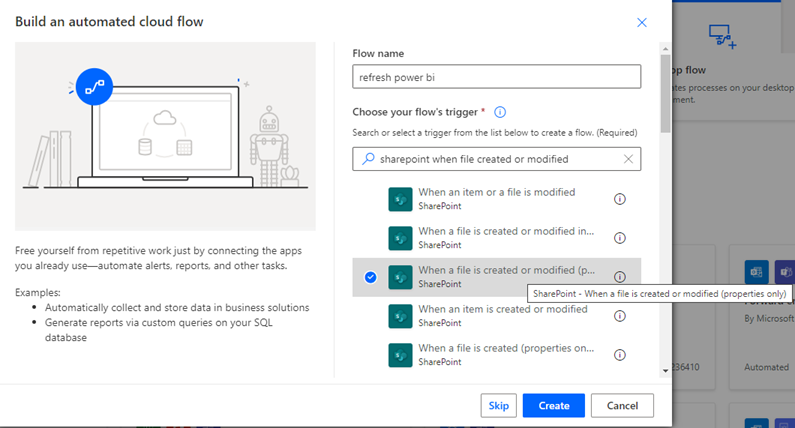Click info icon for 'When an item or a file is modified'
Viewport: 795px width, 428px height.
point(619,199)
